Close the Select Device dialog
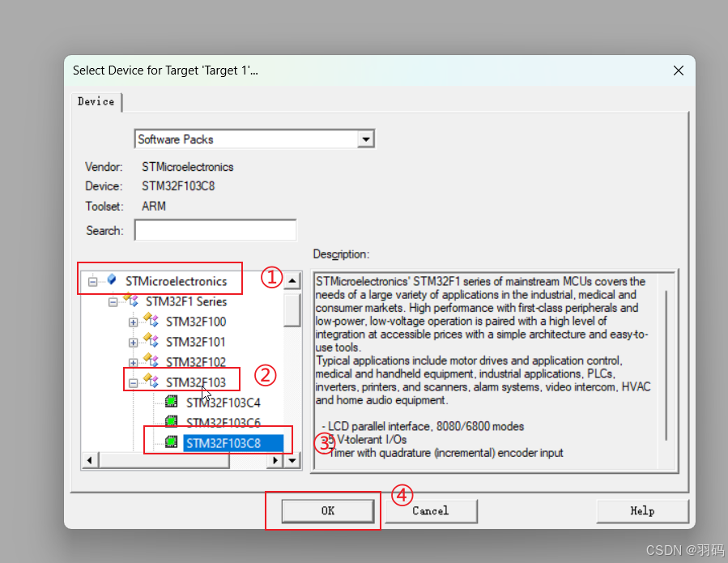The height and width of the screenshot is (563, 728). [679, 70]
